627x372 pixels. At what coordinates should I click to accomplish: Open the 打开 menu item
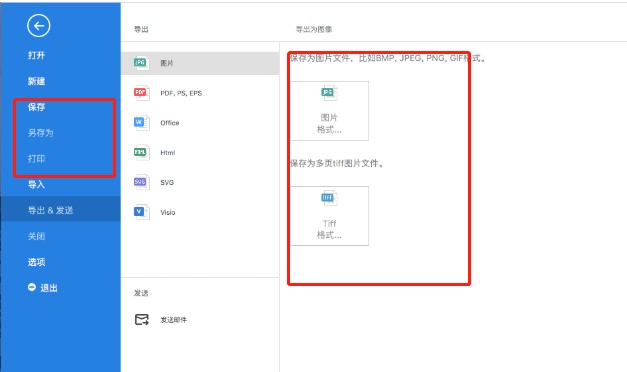point(36,56)
